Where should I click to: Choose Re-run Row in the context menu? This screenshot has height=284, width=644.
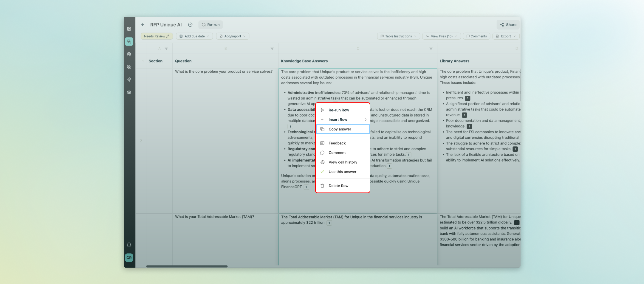tap(343, 110)
